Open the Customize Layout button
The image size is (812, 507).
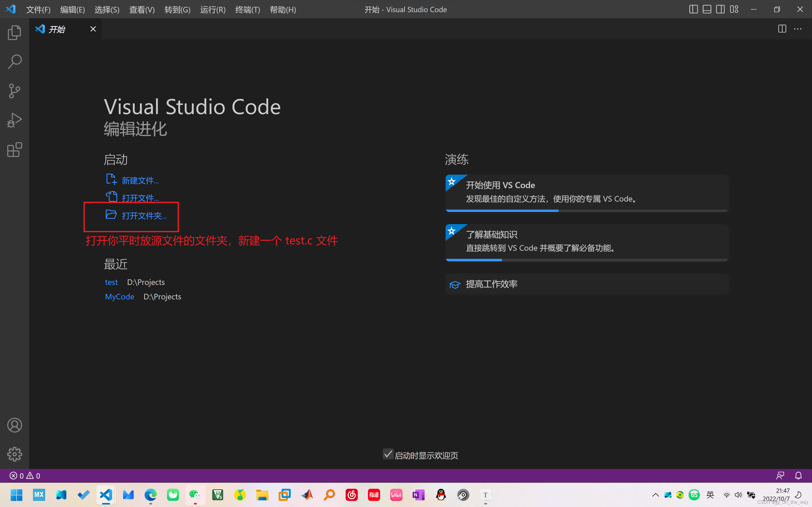click(734, 9)
